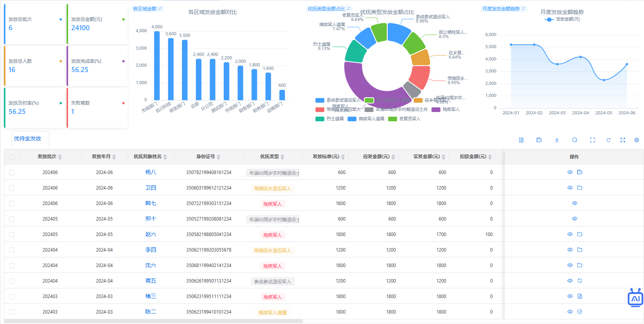
Task: Click the folder icon in 卫四 row
Action: click(x=580, y=188)
